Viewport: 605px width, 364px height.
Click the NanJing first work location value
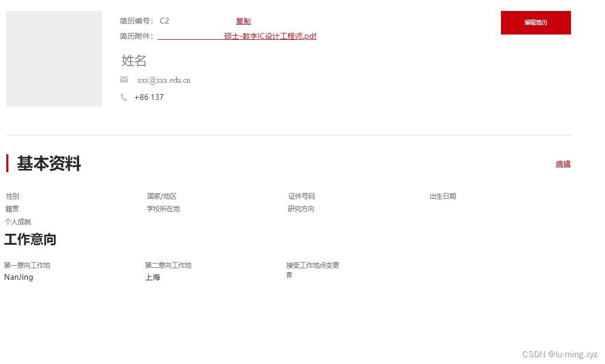click(x=18, y=277)
